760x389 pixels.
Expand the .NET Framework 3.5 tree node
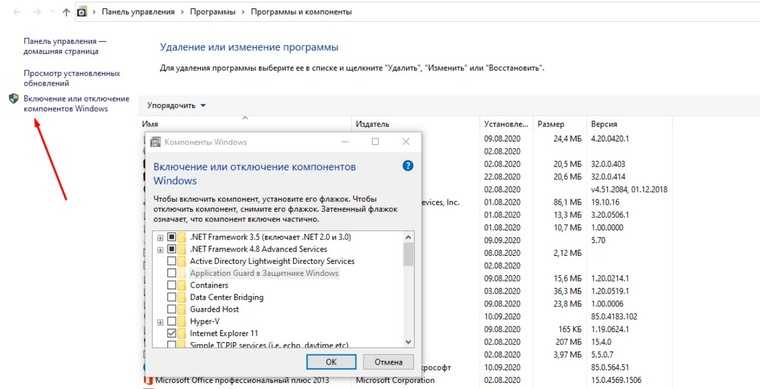(160, 238)
